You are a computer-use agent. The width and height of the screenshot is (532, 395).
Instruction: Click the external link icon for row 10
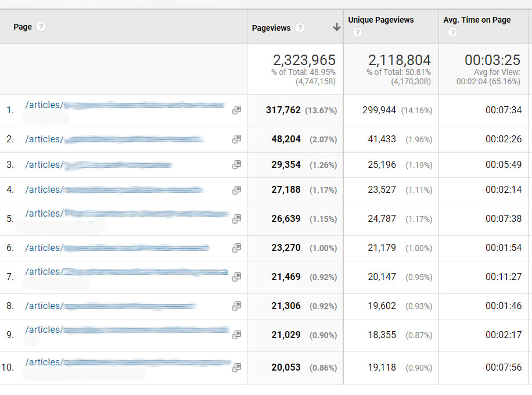click(236, 368)
